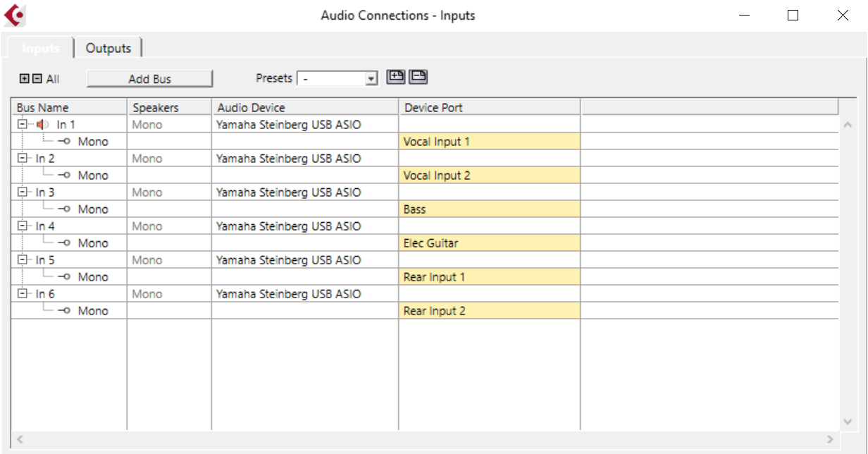The width and height of the screenshot is (868, 454).
Task: Select the Inputs tab
Action: click(41, 48)
